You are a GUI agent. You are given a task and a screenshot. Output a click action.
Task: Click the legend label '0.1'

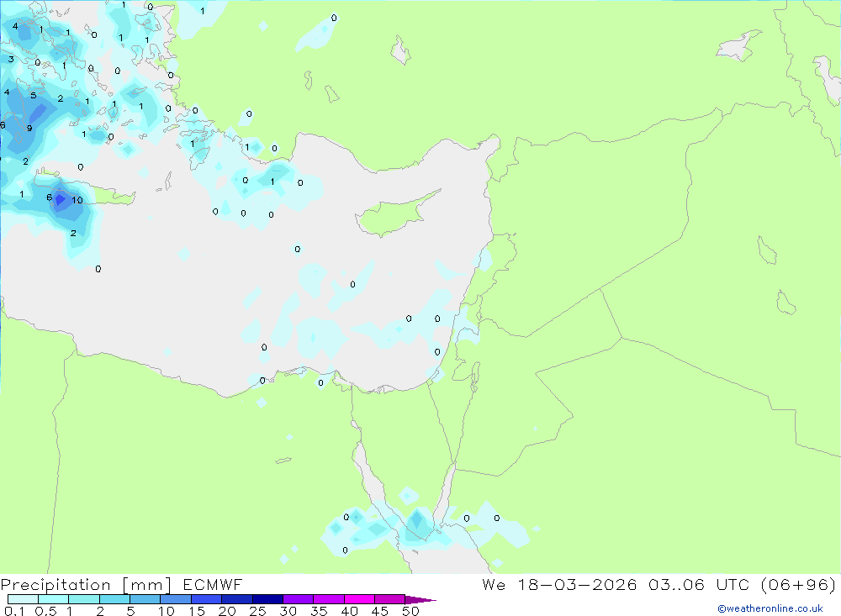pyautogui.click(x=14, y=611)
